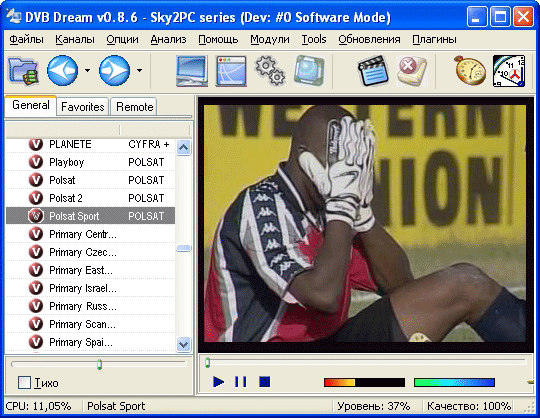Click the V icon beside Primary Centr...
Viewport: 540px width, 418px height.
(36, 234)
